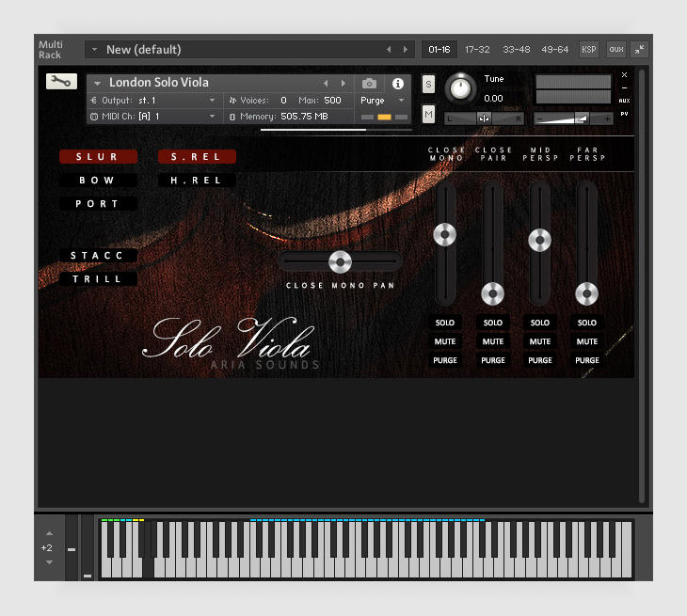This screenshot has width=687, height=616.
Task: Click the camera snapshot icon
Action: coord(370,84)
